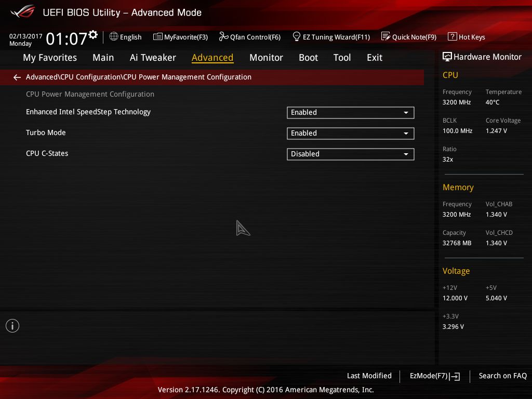Click MyFavorite(F3) label

[186, 37]
